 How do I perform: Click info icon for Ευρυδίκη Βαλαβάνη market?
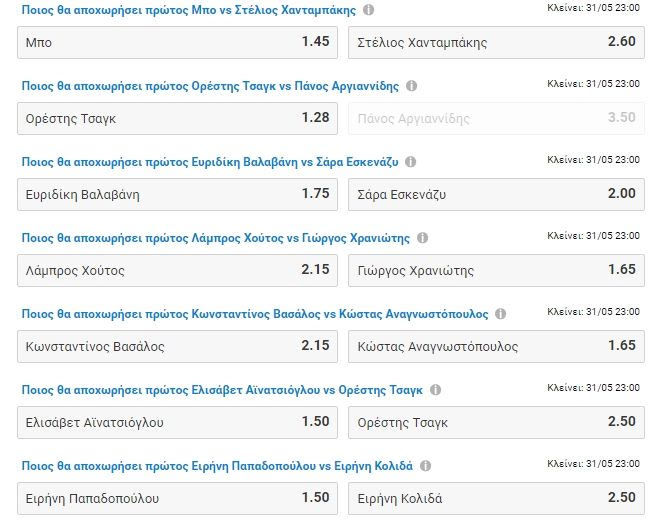pos(411,162)
